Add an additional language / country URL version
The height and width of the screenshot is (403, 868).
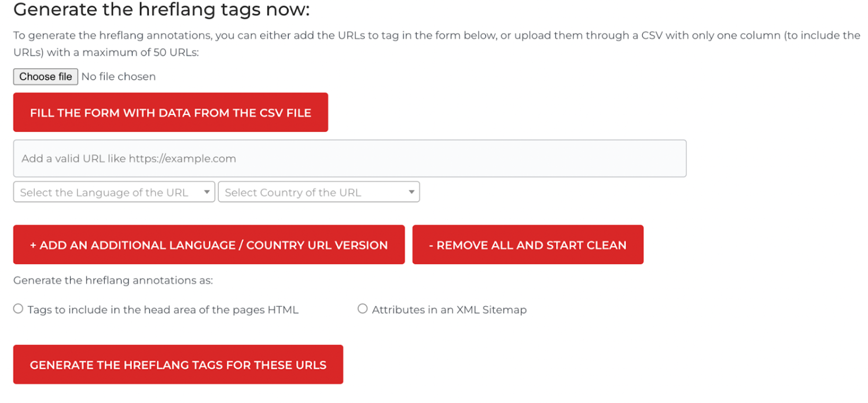pos(208,245)
